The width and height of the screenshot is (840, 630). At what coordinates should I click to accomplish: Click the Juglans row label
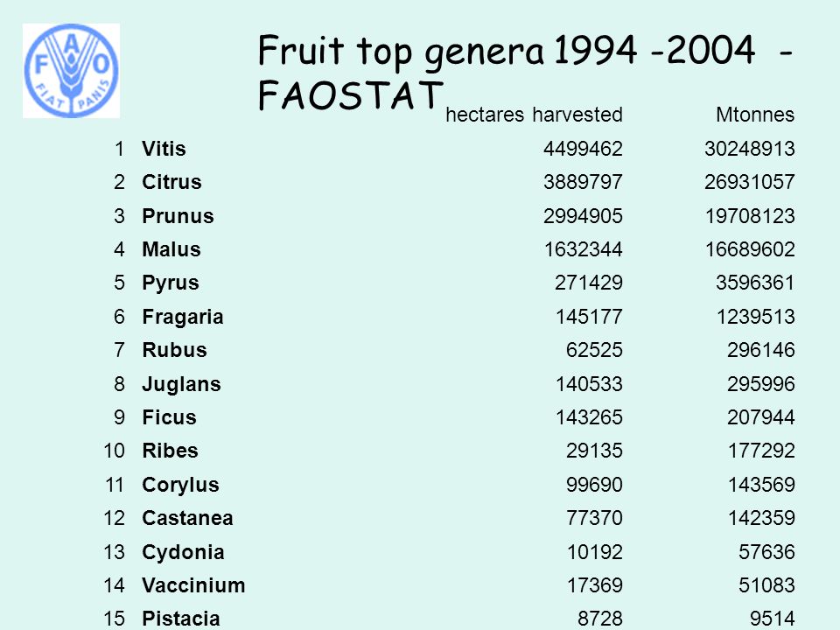tap(181, 385)
